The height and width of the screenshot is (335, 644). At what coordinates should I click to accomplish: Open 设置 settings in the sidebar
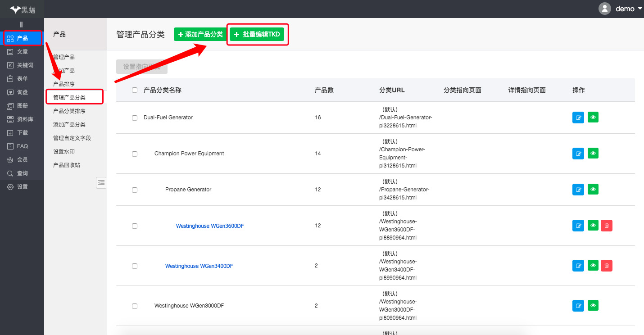[x=22, y=187]
